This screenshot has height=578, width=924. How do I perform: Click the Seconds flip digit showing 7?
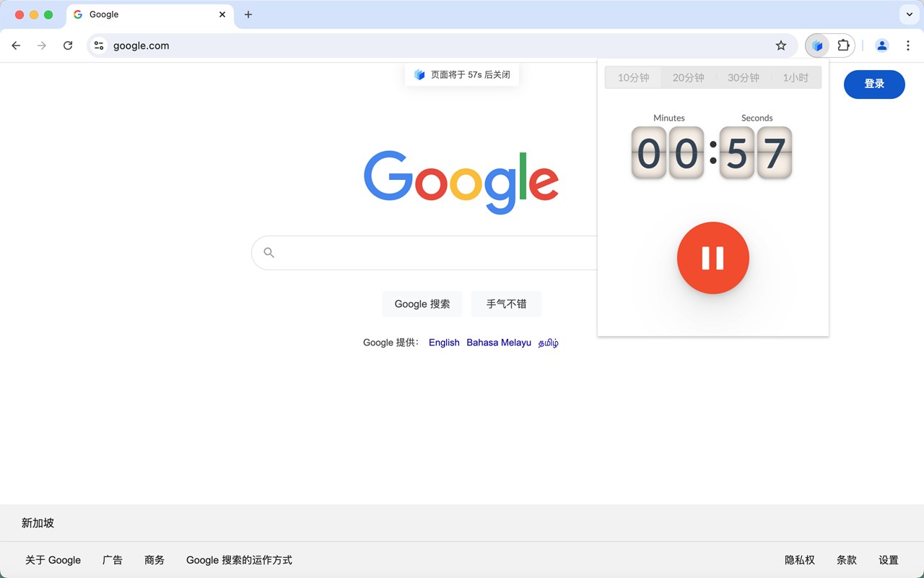(x=775, y=152)
